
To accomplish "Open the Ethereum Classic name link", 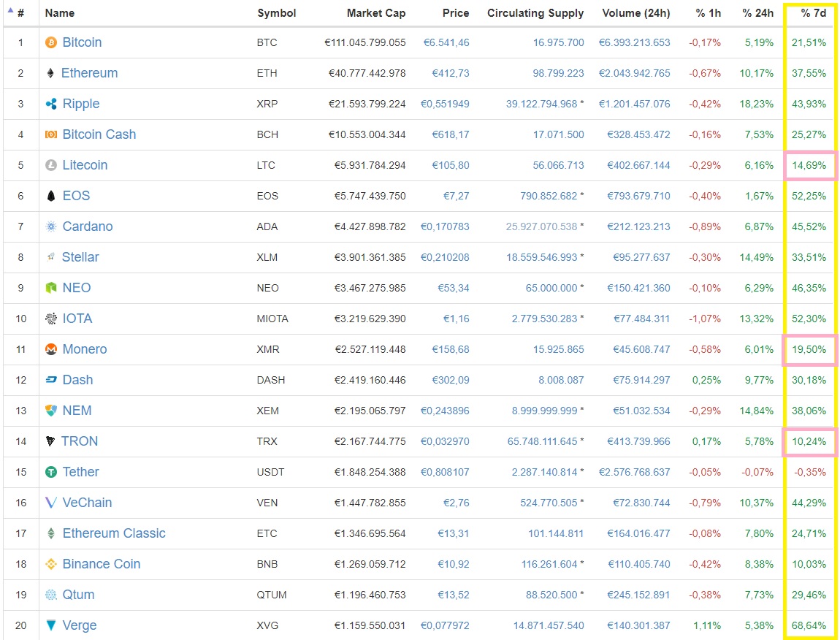I will pyautogui.click(x=114, y=533).
